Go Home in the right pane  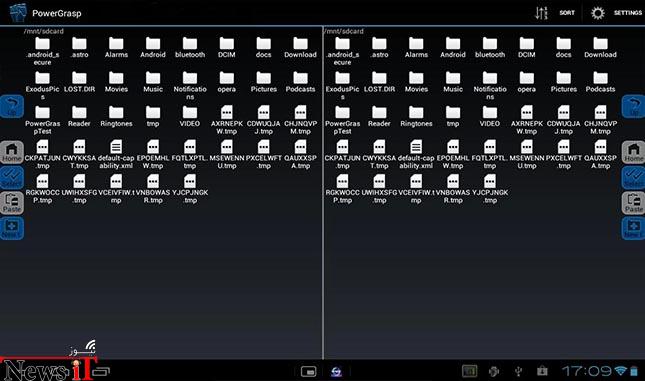click(x=633, y=152)
